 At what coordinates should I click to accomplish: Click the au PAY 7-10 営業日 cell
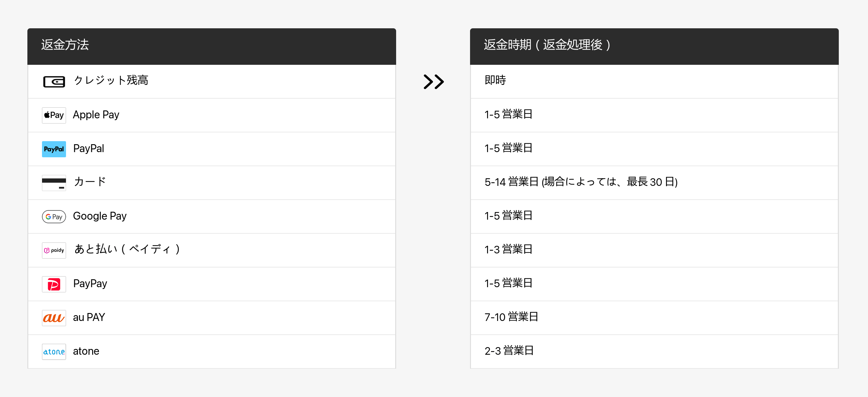pyautogui.click(x=511, y=317)
